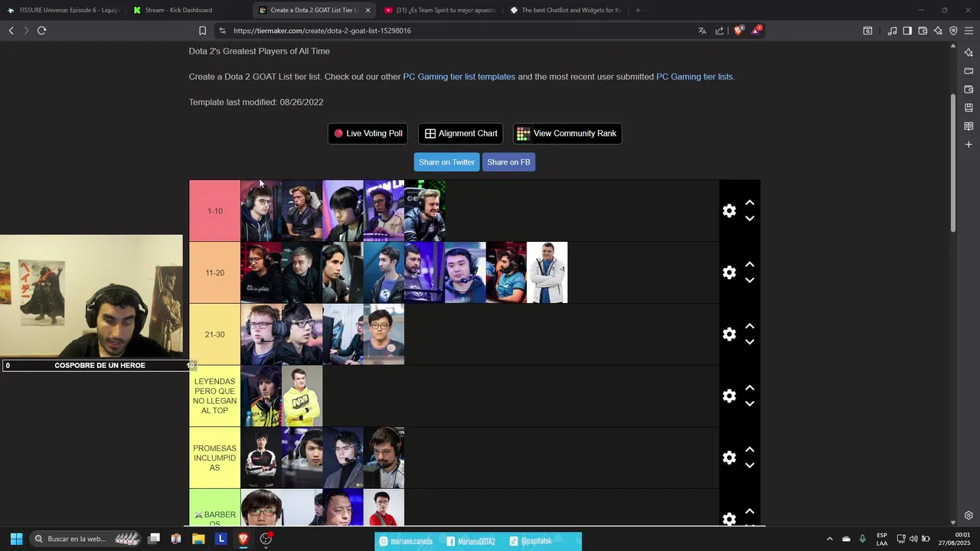Switch to FISSURE Universe Episode 6 tab
Viewport: 980px width, 551px height.
pyautogui.click(x=64, y=10)
